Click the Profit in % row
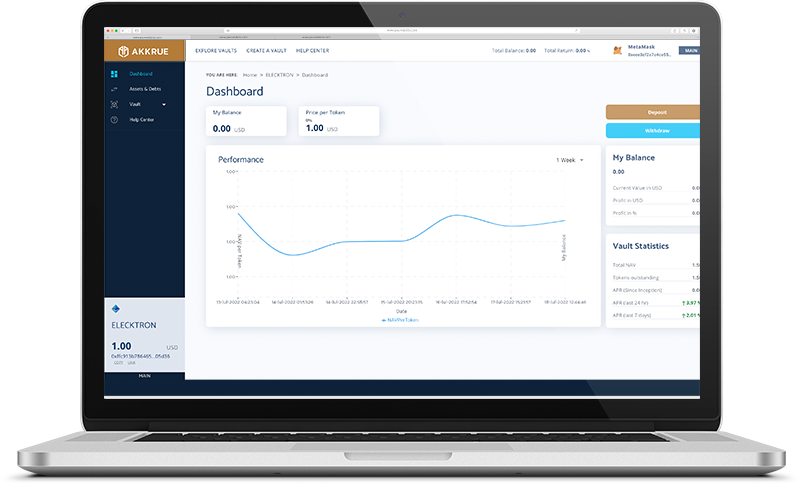 click(656, 213)
